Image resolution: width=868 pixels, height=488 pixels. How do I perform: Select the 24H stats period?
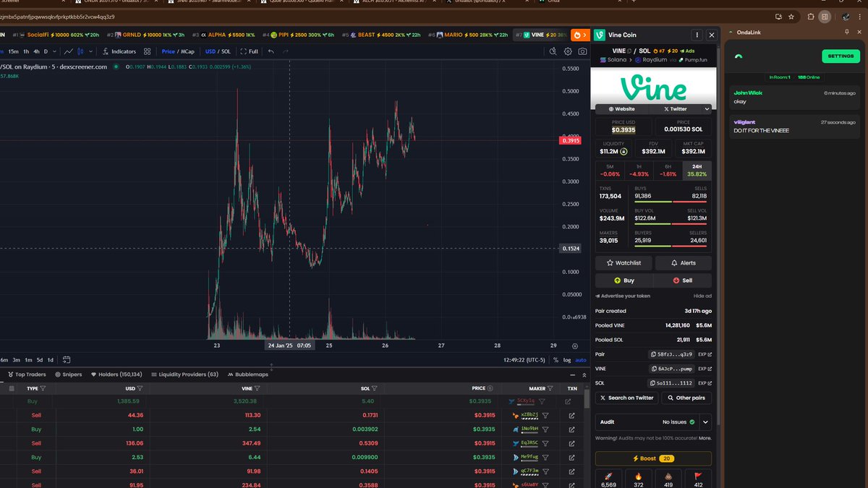click(x=697, y=171)
